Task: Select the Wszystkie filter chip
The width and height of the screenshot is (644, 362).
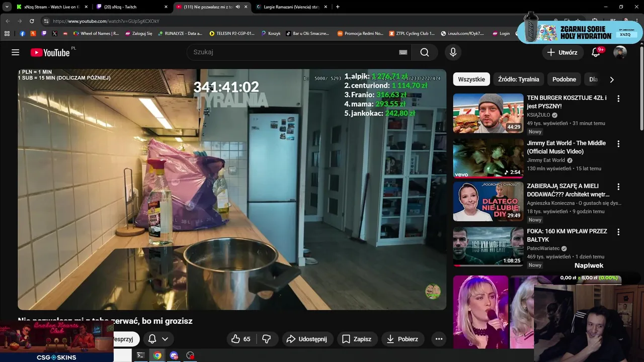Action: point(471,79)
